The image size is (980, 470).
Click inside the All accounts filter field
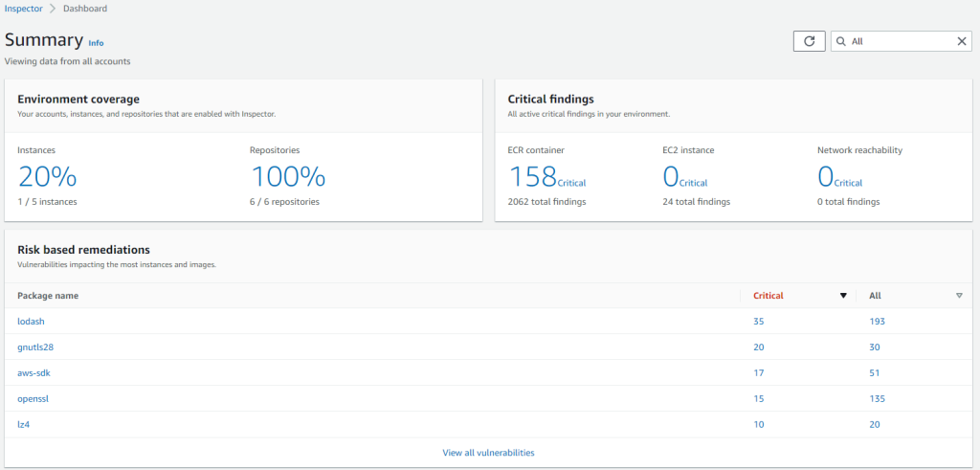[x=902, y=41]
